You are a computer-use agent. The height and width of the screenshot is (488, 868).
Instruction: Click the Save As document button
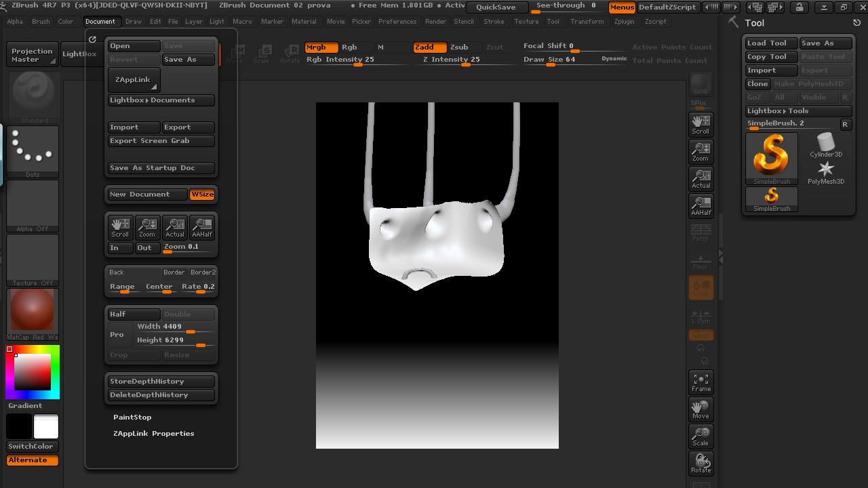189,60
